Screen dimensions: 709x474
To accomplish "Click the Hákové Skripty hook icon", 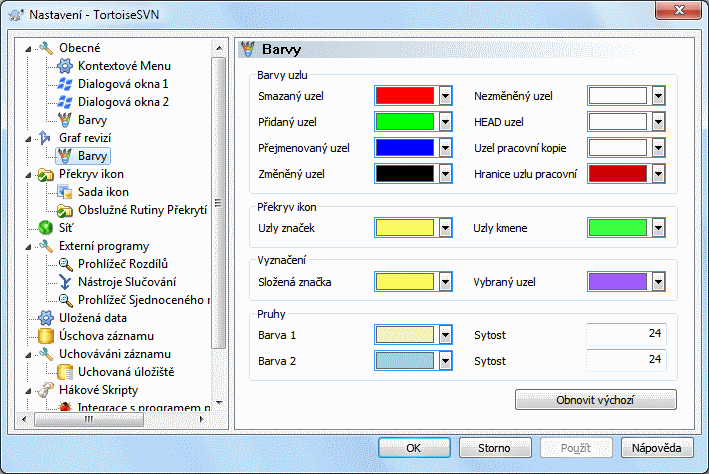I will tap(46, 390).
